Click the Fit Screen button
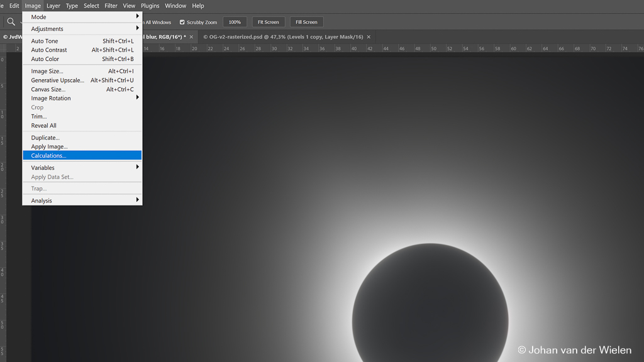This screenshot has width=644, height=362. [268, 22]
